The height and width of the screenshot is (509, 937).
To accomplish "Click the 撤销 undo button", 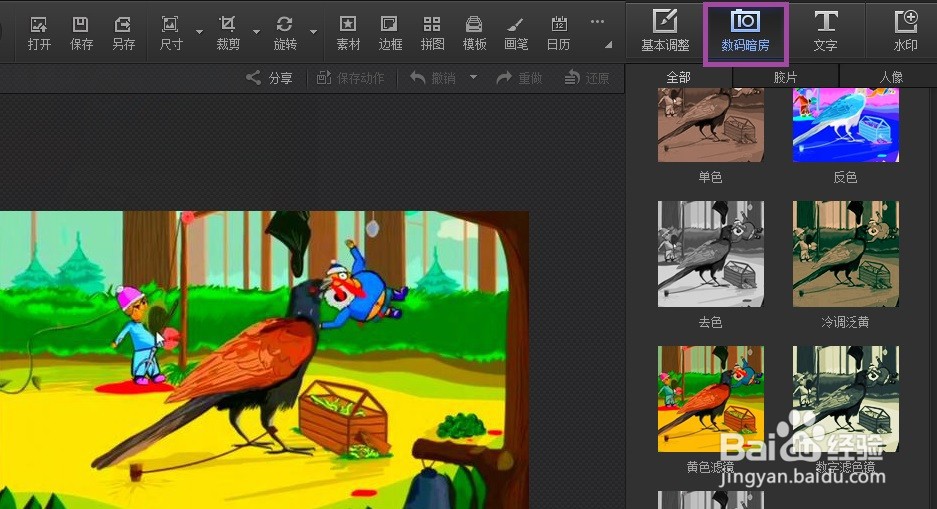I will click(x=433, y=78).
